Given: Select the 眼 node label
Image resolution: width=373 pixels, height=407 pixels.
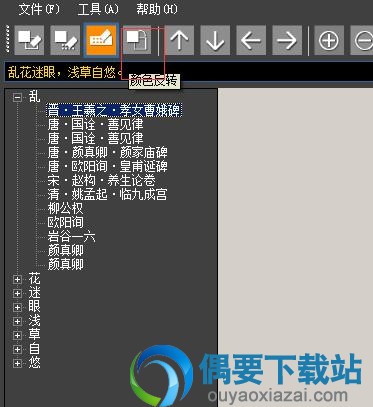Looking at the screenshot, I should click(34, 307).
